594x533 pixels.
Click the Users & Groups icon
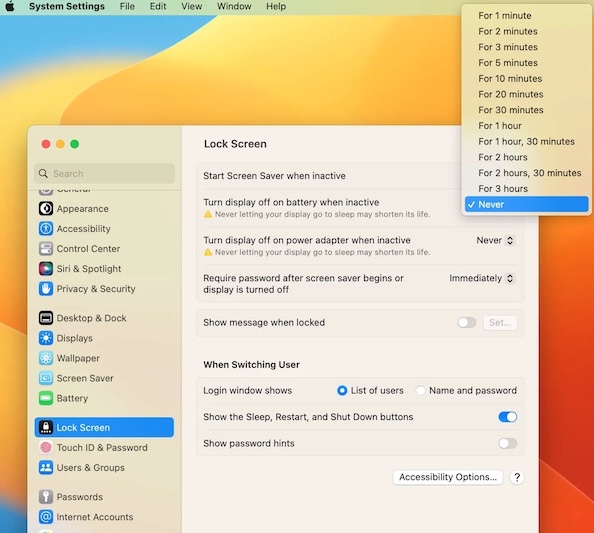tap(46, 467)
